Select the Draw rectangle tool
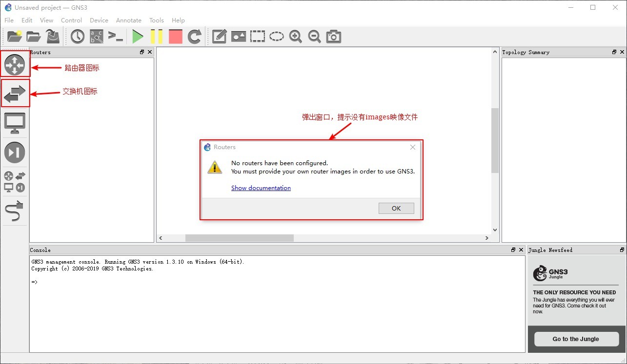Screen dimensions: 627x364 pos(258,37)
